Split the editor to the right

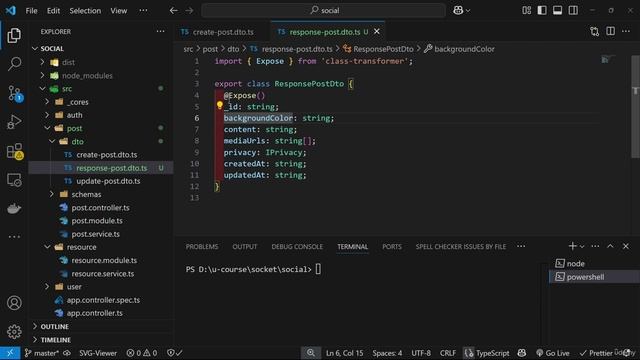click(610, 31)
